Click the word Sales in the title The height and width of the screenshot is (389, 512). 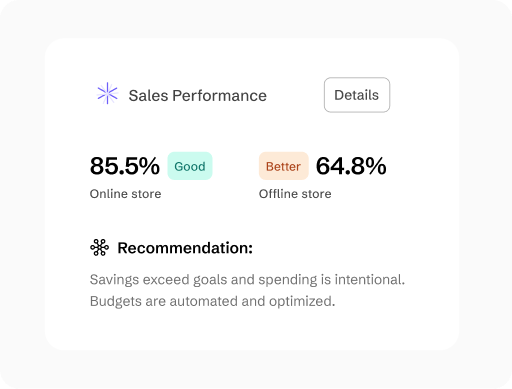tap(148, 96)
